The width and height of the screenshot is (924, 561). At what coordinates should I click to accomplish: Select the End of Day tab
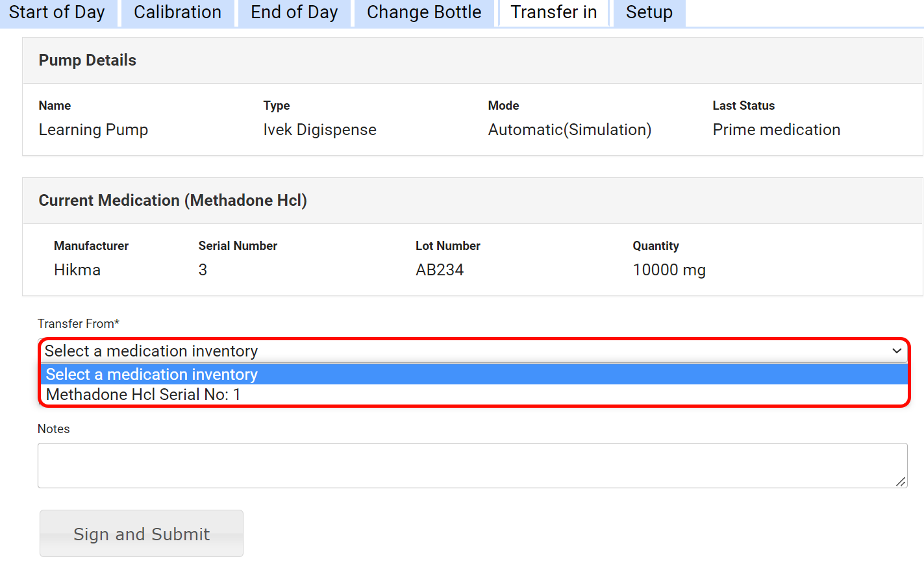point(293,12)
